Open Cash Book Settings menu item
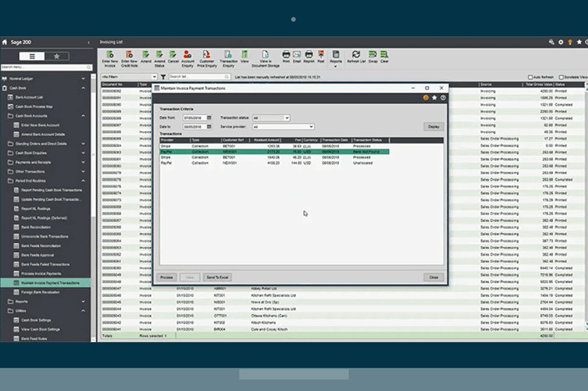The height and width of the screenshot is (391, 588). click(36, 320)
